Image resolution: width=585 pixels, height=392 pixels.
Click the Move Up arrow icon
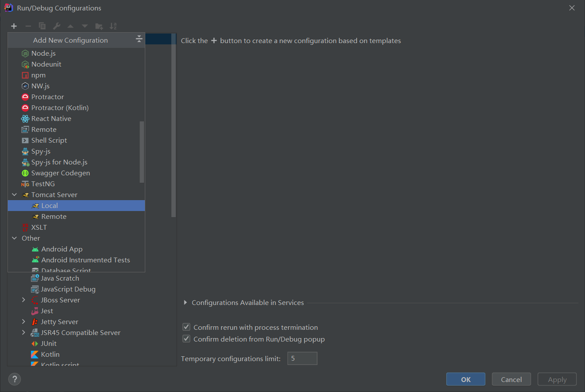click(70, 26)
